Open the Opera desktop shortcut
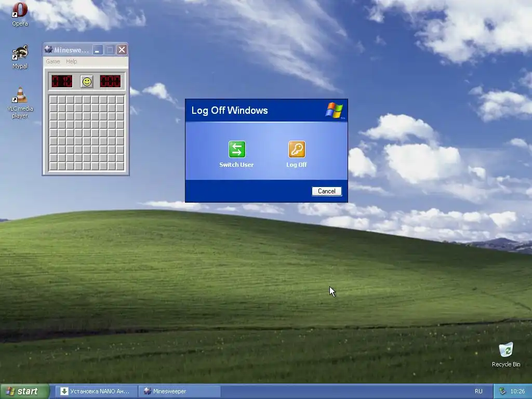Screen dimensions: 532x399 [20, 14]
